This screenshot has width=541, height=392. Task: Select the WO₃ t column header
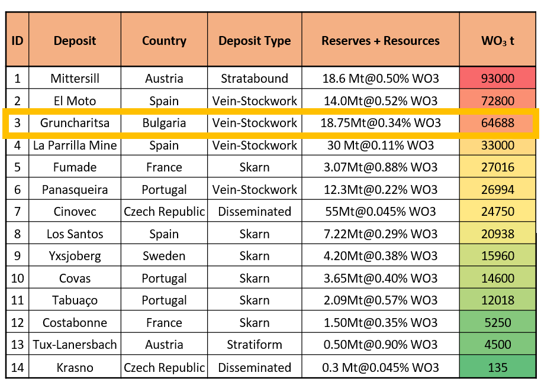[x=497, y=41]
